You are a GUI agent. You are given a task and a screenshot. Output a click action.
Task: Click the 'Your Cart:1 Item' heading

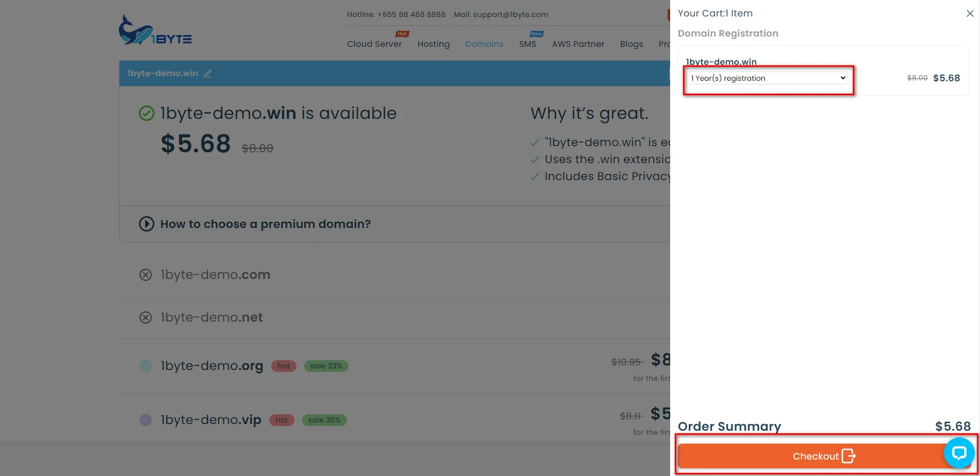click(x=715, y=13)
